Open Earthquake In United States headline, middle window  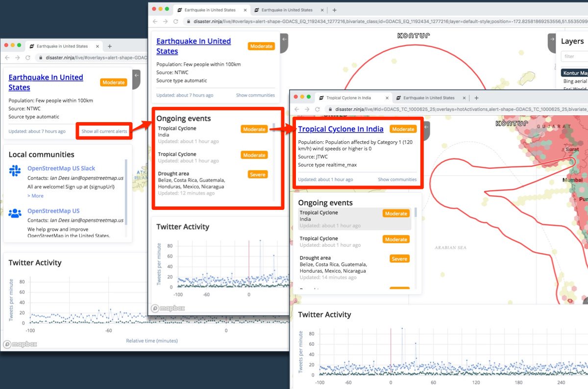click(x=194, y=46)
